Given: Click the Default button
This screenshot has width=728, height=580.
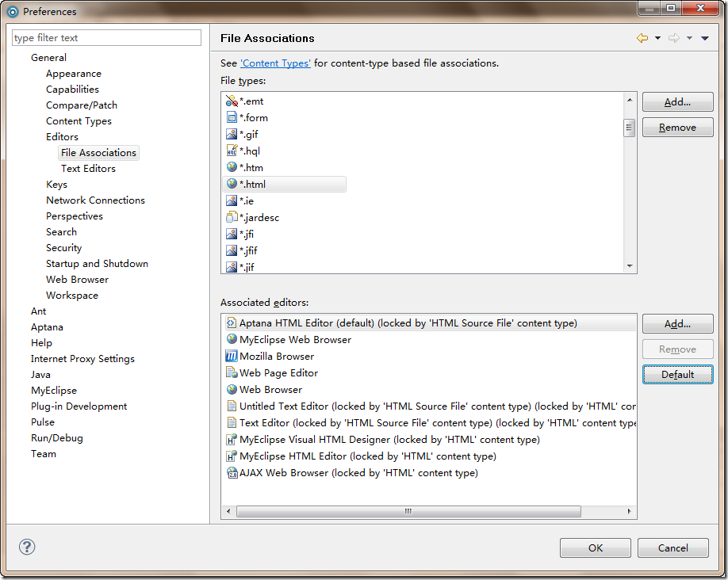Looking at the screenshot, I should pos(677,375).
